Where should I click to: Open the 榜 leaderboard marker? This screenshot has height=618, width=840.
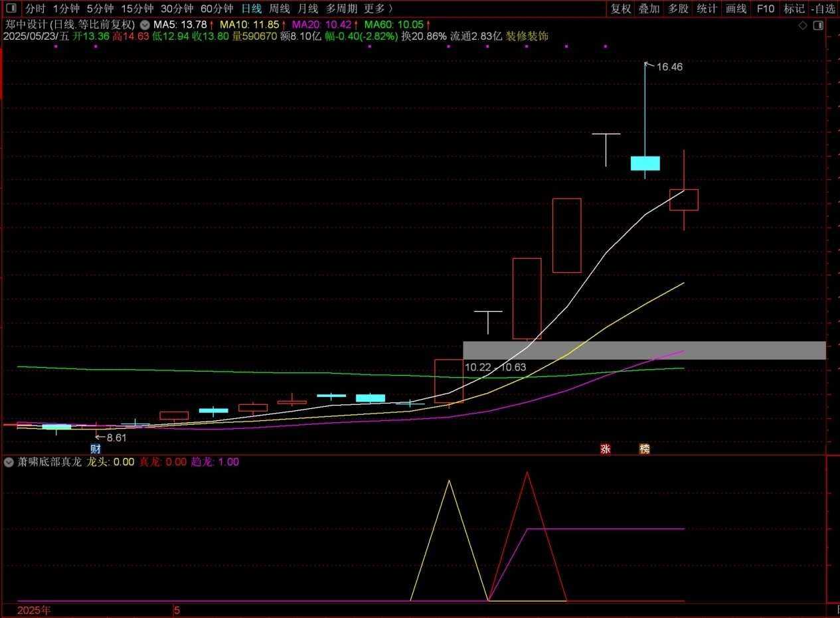click(644, 449)
